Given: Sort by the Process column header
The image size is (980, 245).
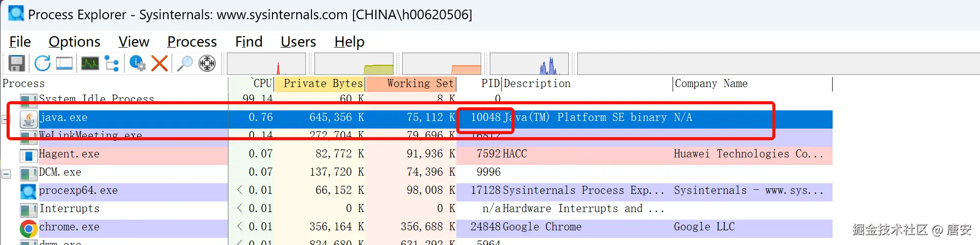Looking at the screenshot, I should (114, 84).
